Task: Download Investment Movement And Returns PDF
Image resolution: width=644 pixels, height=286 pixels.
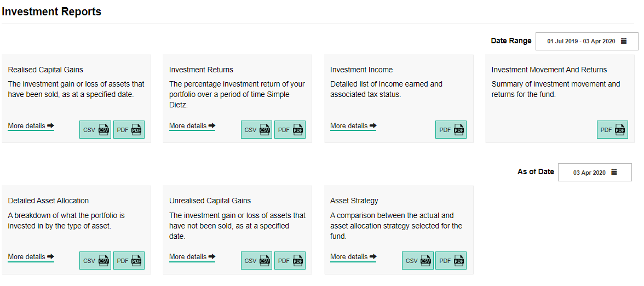Action: pos(612,130)
